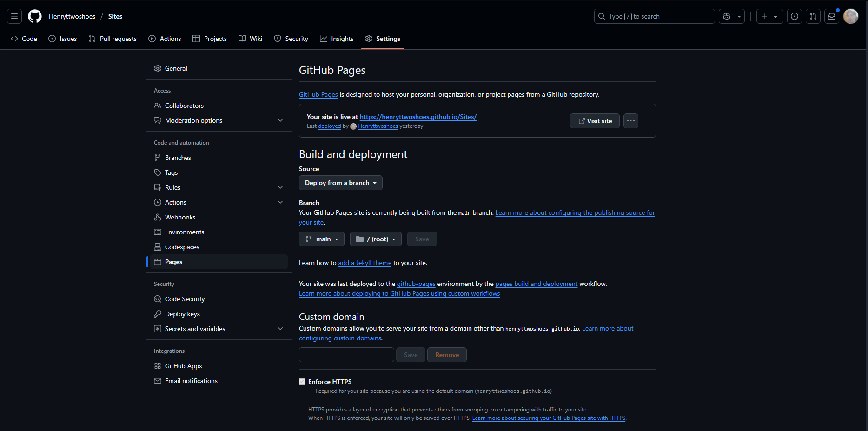Viewport: 868px width, 431px height.
Task: Open GitHub Apps settings
Action: pos(219,366)
